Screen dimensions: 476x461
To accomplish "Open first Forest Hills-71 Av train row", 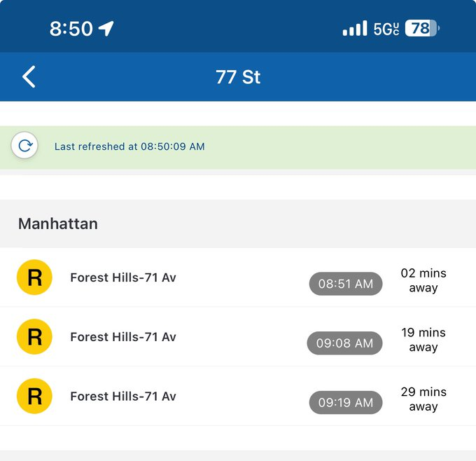I will click(238, 277).
